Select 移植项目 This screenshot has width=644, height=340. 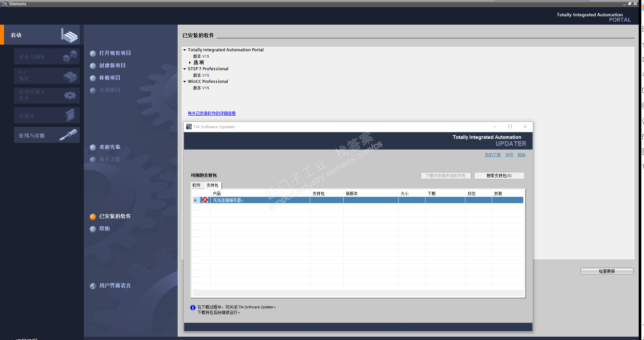tap(110, 78)
